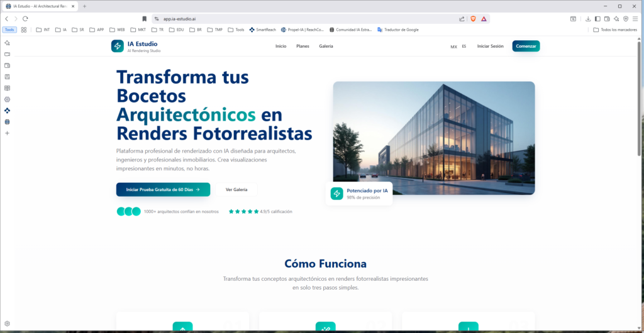Viewport: 644px width, 333px height.
Task: Open Brave Wallet icon in toolbar
Action: 607,19
